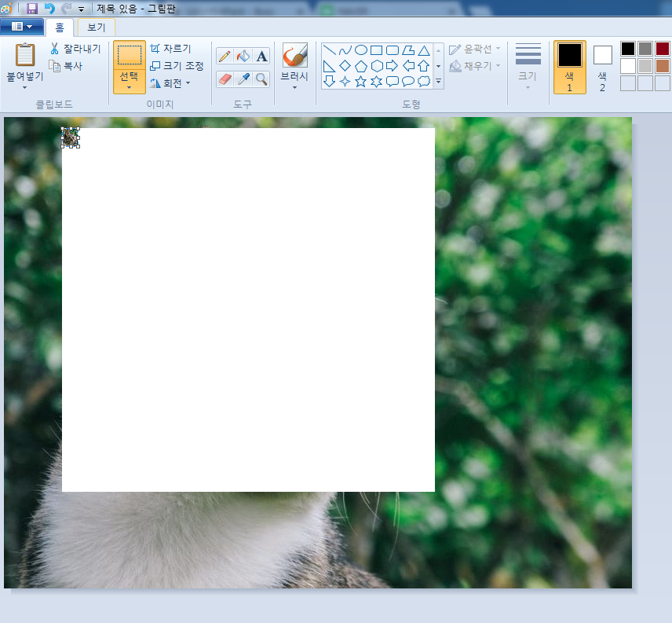Expand the shapes gallery more arrow
Image resolution: width=672 pixels, height=623 pixels.
point(438,81)
